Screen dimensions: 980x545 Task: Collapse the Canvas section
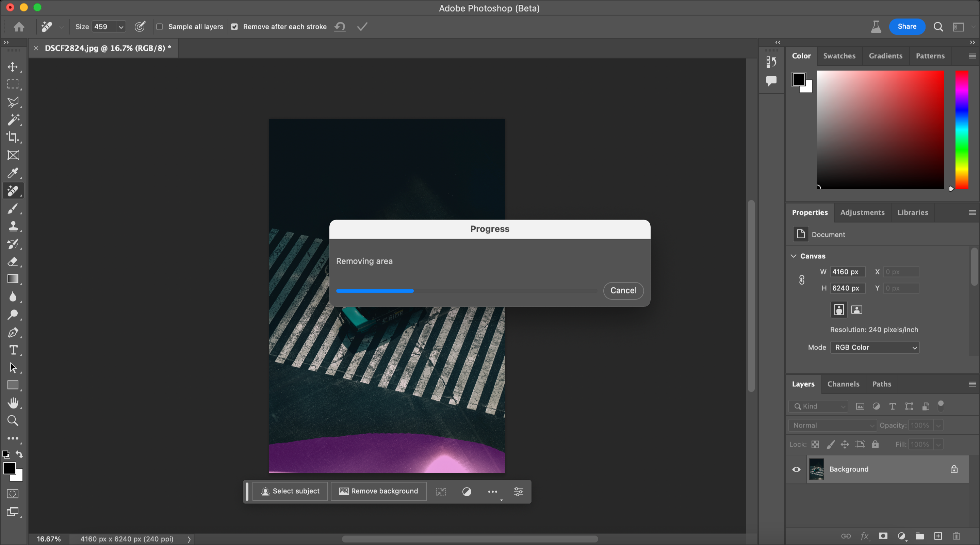[x=794, y=256]
